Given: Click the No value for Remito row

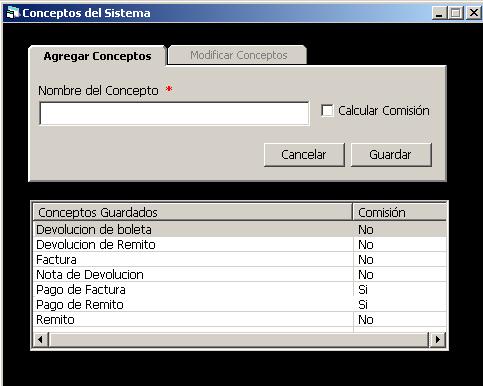Looking at the screenshot, I should point(366,319).
